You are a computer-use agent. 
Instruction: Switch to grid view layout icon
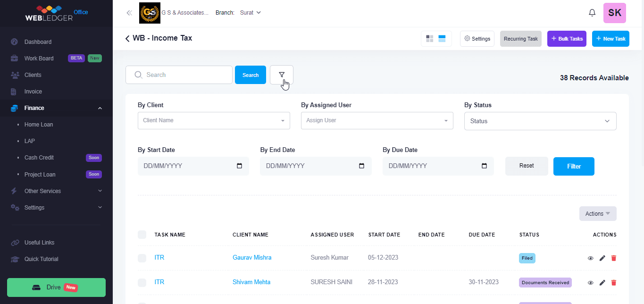429,39
